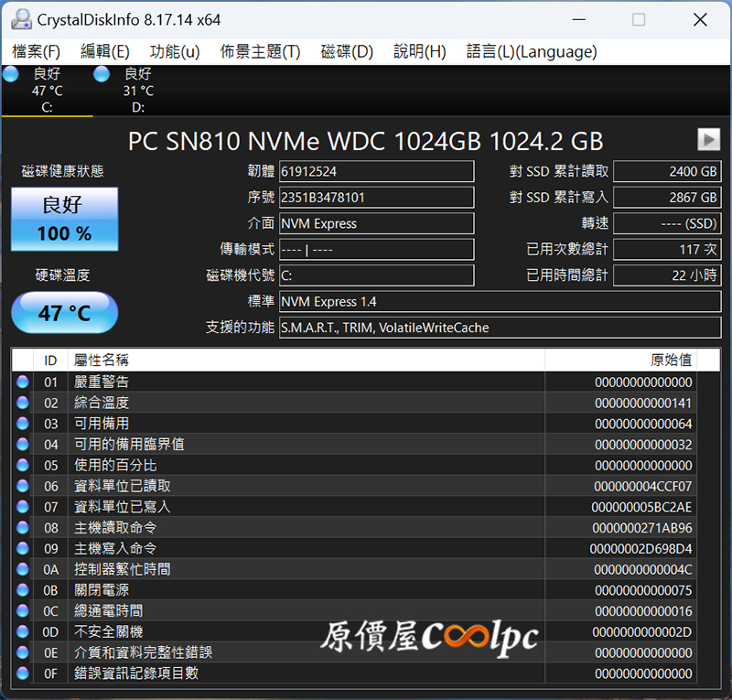Click the 原始值 column header
Image resolution: width=732 pixels, height=700 pixels.
pyautogui.click(x=621, y=360)
